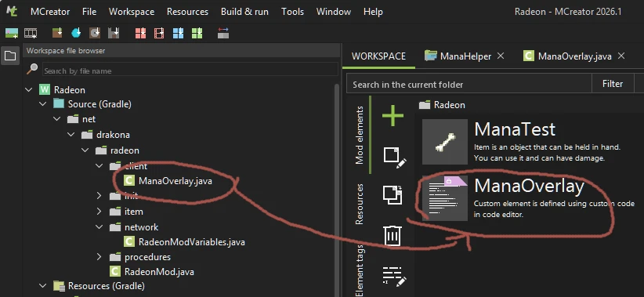644x297 pixels.
Task: Click the green W Radeon workspace icon
Action: 45,89
